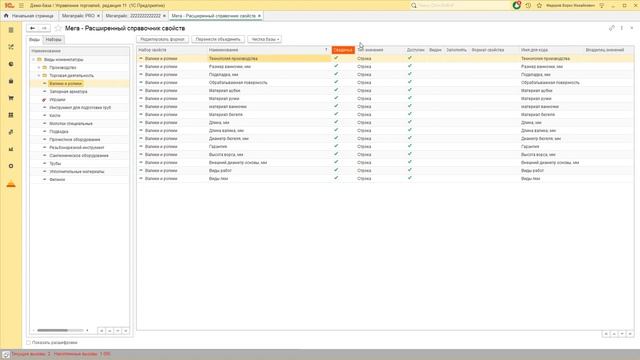Select Высота ворса, мм in the Наименование column
Screen dimensions: 640x360
(226, 155)
